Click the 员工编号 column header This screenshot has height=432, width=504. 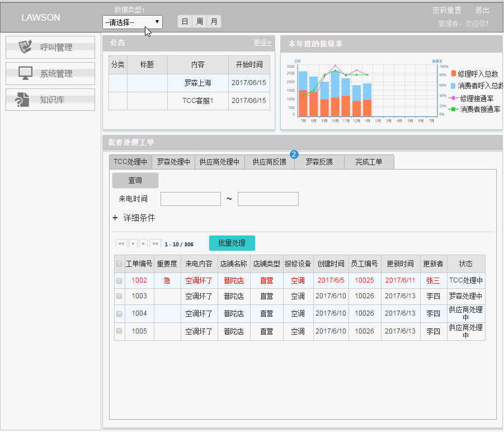(x=365, y=264)
